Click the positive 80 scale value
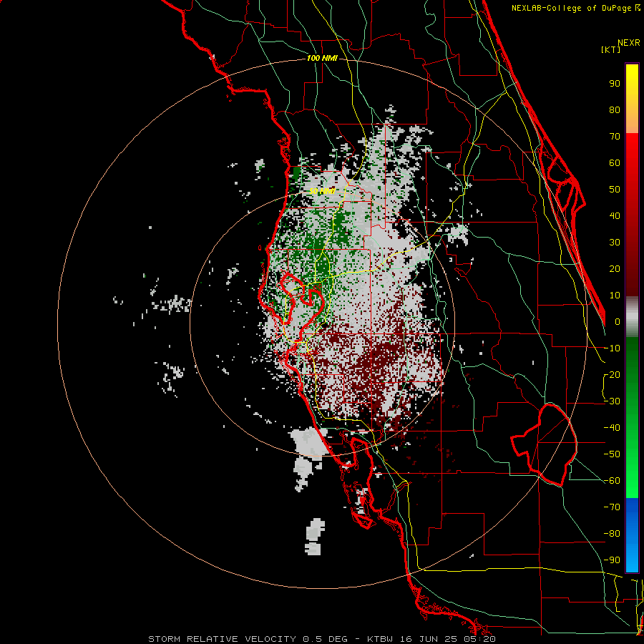The width and height of the screenshot is (644, 644). click(615, 109)
